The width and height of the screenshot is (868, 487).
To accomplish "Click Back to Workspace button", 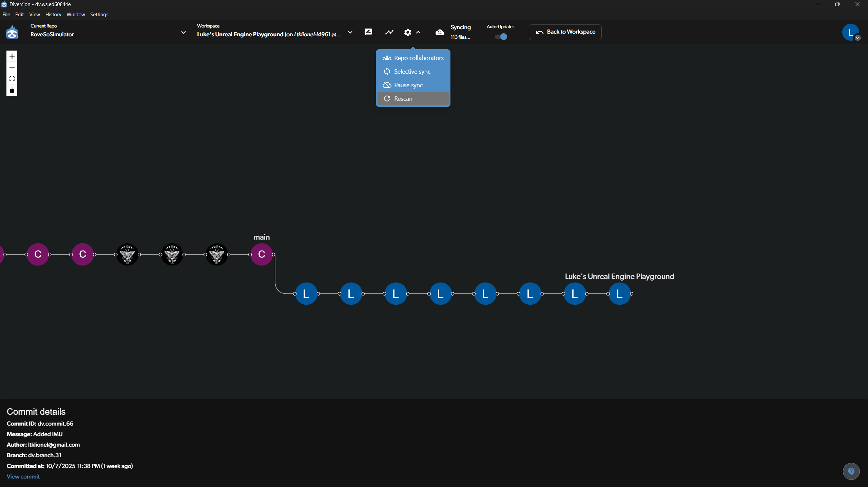I will [x=565, y=32].
